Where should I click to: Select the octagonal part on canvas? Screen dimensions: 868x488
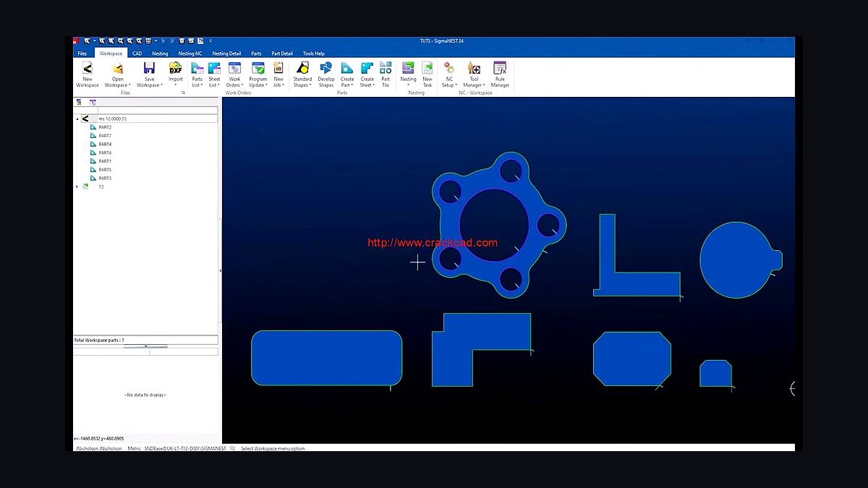click(632, 359)
